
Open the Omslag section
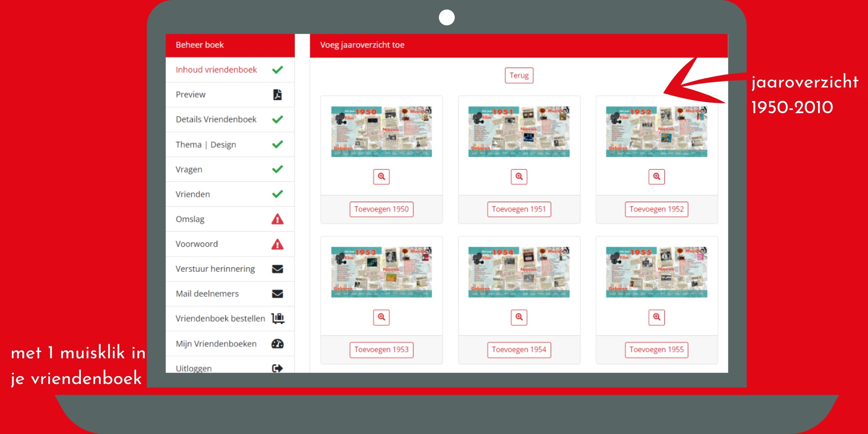click(x=230, y=219)
